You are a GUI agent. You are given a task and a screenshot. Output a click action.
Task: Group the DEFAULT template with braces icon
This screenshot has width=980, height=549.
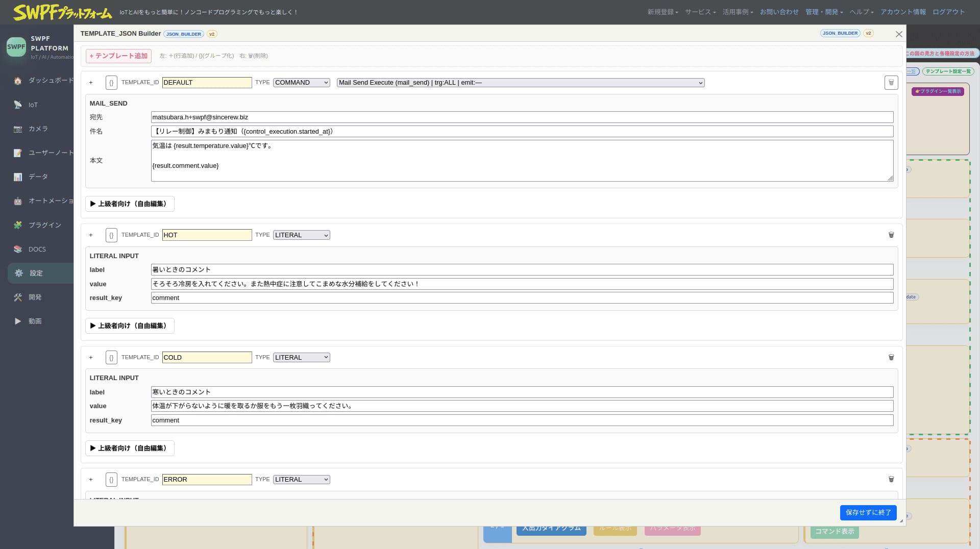point(111,83)
